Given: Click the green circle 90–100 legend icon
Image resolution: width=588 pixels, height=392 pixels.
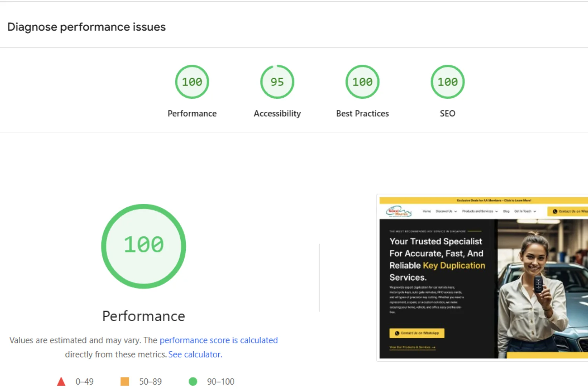Looking at the screenshot, I should [x=193, y=381].
